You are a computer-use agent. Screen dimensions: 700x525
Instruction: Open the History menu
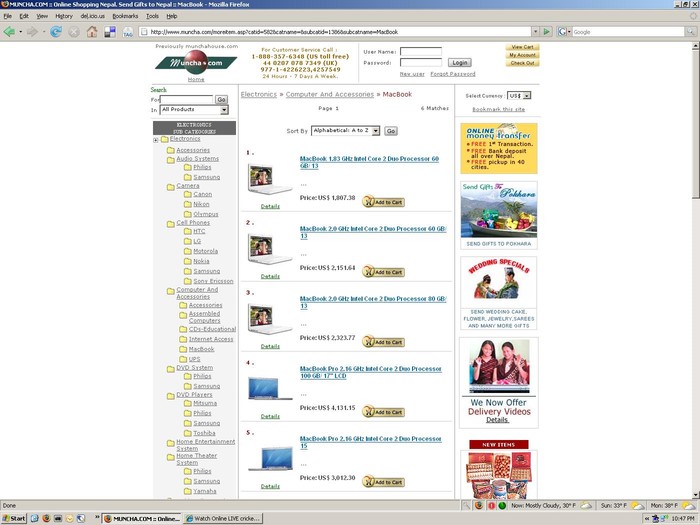[64, 16]
